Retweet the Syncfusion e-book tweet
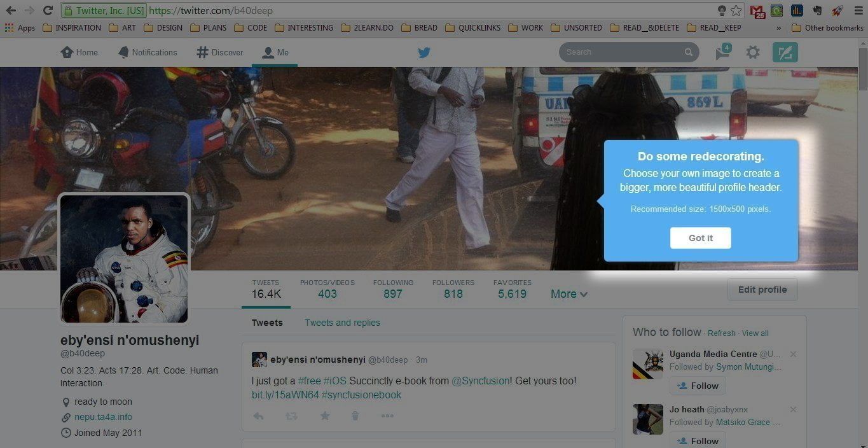868x448 pixels. tap(291, 416)
